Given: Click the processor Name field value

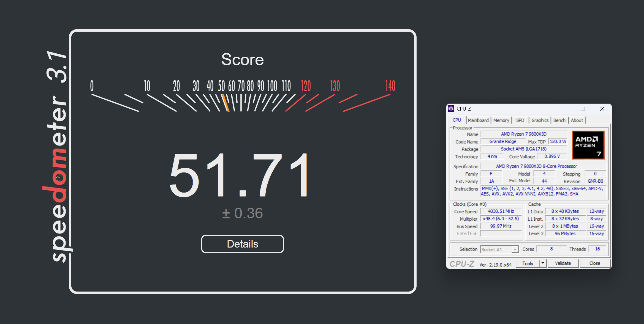Looking at the screenshot, I should click(524, 134).
